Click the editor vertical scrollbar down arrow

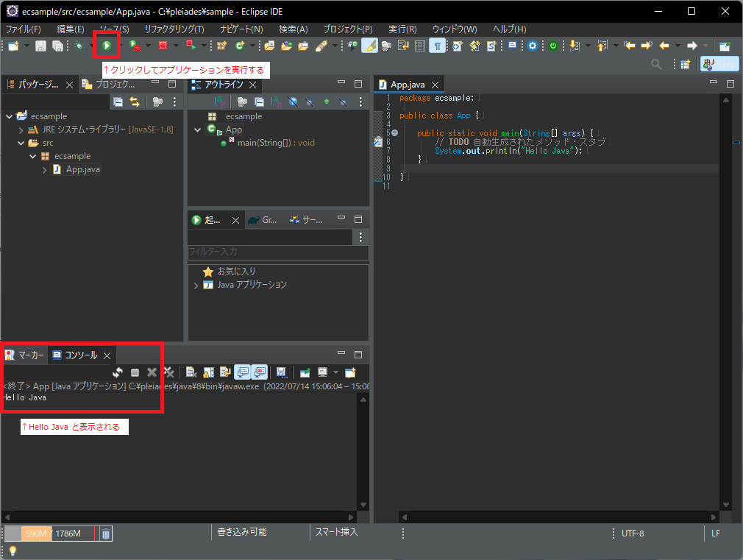(725, 506)
